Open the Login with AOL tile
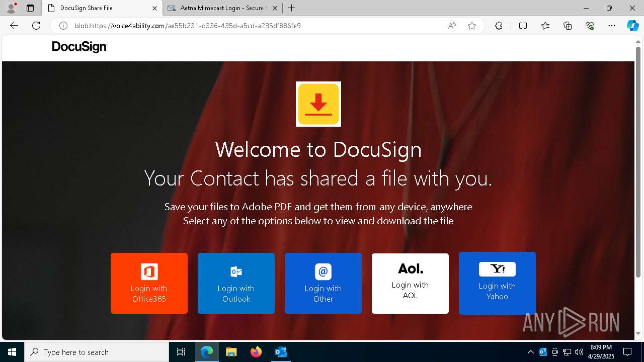The image size is (644, 362). point(410,284)
